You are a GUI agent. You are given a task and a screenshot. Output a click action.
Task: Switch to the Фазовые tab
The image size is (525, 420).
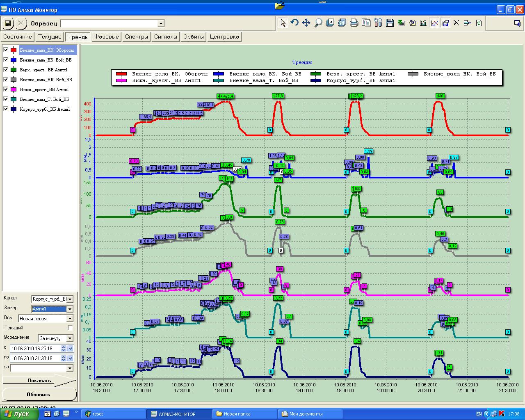(x=107, y=37)
